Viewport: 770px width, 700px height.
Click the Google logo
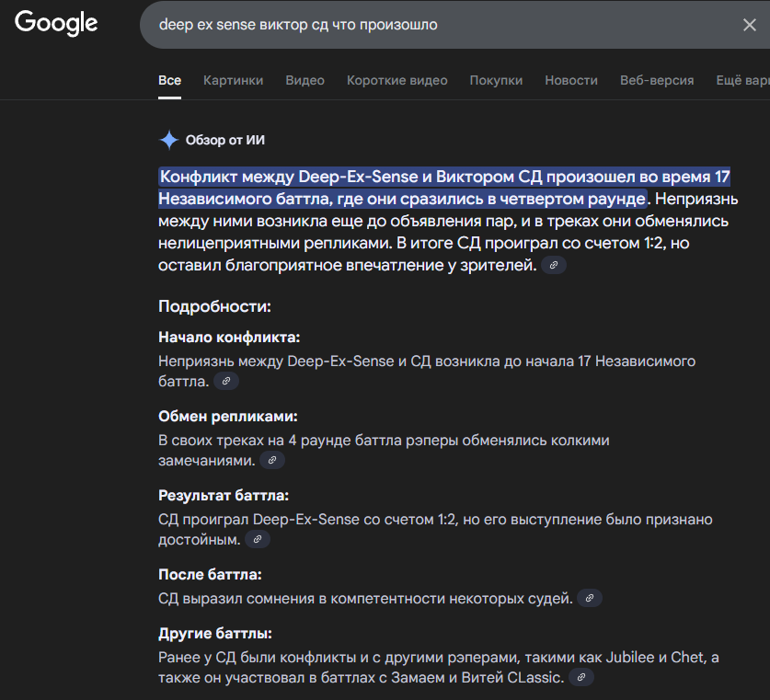(56, 24)
